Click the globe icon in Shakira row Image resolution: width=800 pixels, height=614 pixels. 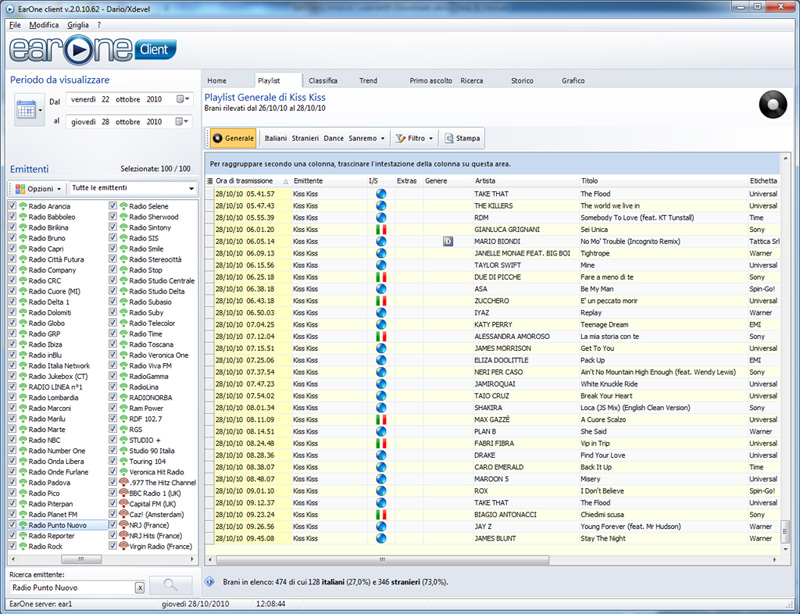381,408
